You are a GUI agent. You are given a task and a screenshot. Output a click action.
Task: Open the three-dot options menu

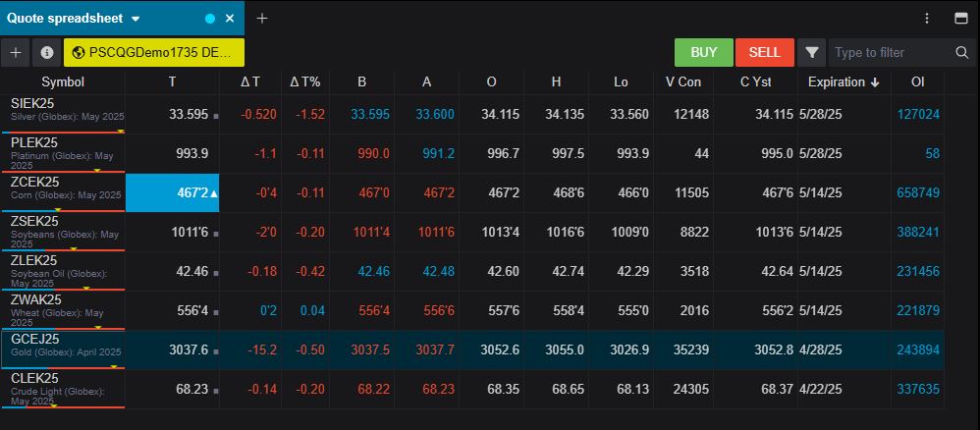(927, 18)
